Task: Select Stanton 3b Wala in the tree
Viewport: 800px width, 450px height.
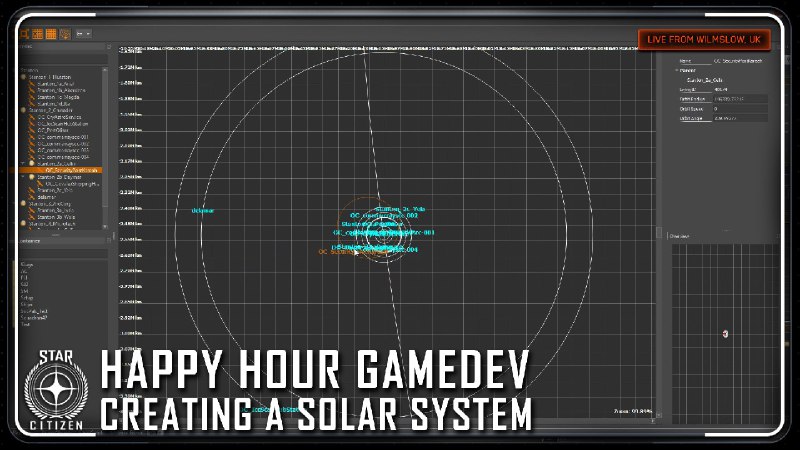Action: click(56, 217)
